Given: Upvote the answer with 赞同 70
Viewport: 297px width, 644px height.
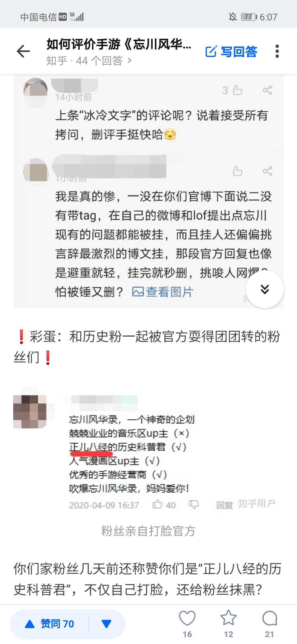Looking at the screenshot, I should pyautogui.click(x=50, y=624).
